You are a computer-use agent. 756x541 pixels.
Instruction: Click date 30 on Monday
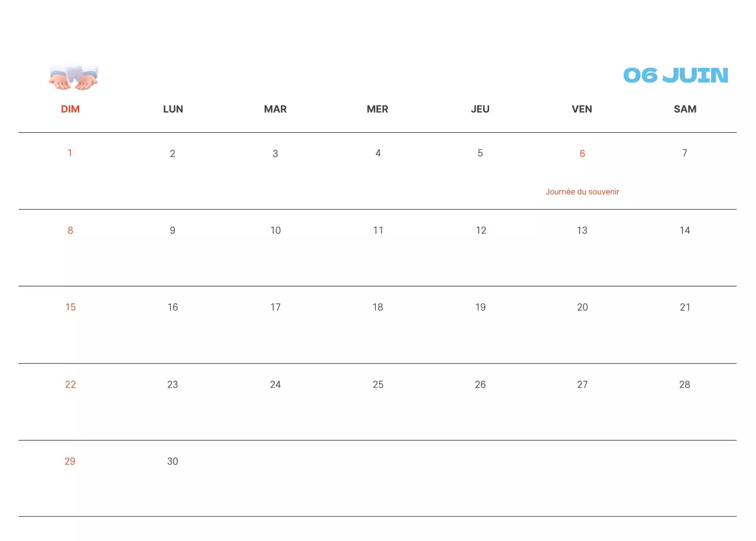[172, 462]
